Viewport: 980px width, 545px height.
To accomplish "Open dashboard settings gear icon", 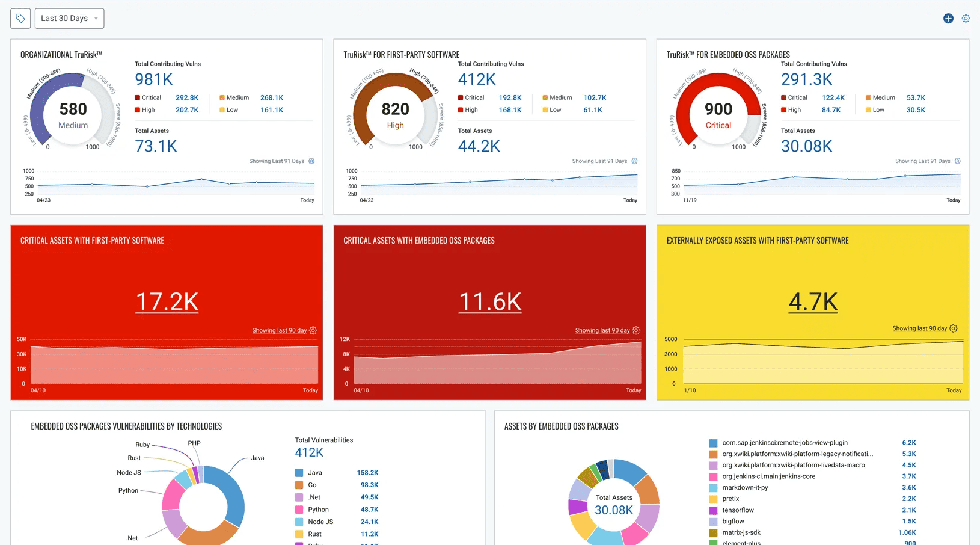I will 966,19.
